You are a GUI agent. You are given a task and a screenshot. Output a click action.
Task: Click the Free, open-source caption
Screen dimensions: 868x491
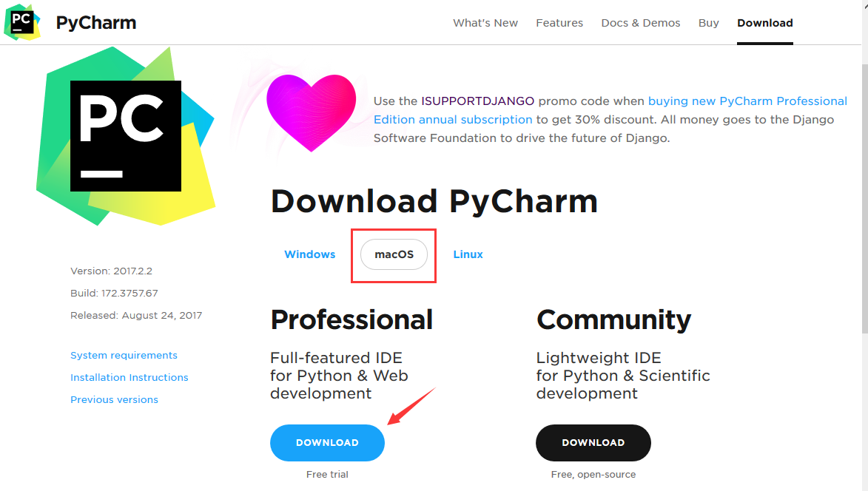[593, 475]
